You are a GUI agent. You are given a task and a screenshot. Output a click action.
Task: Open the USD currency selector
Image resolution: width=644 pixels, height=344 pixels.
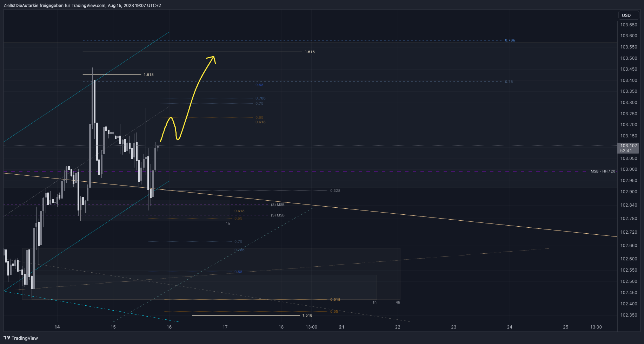[x=629, y=15]
